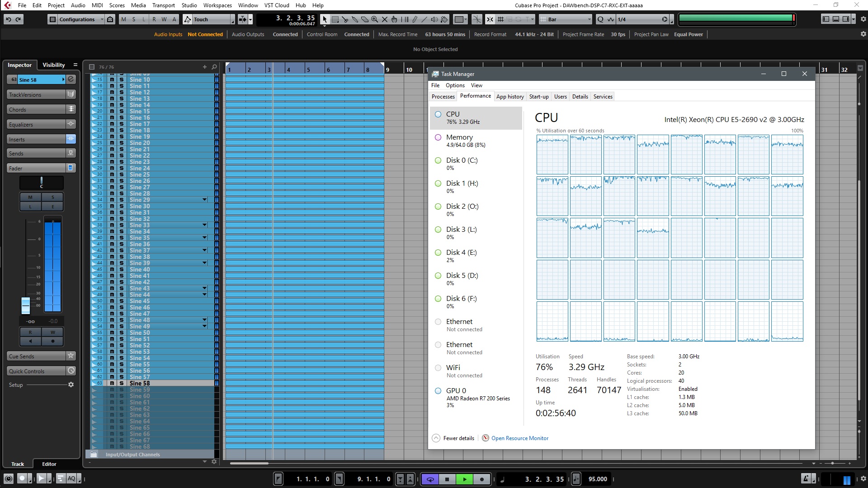Image resolution: width=868 pixels, height=488 pixels.
Task: Click the Stop transport button
Action: click(x=447, y=479)
